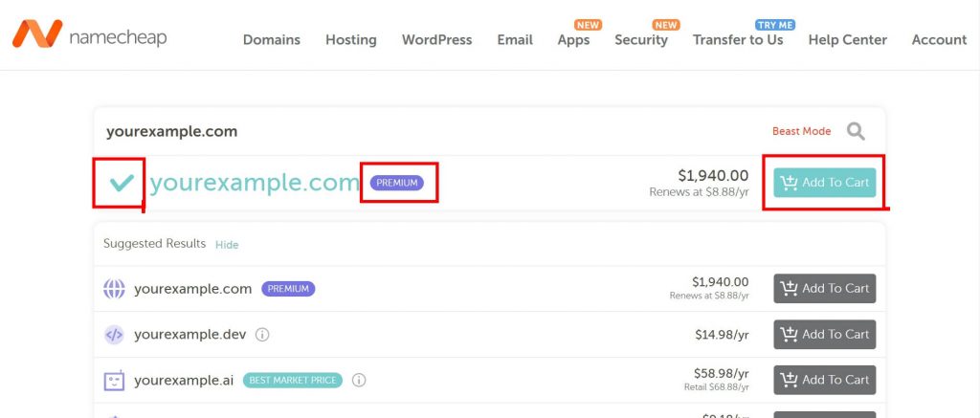This screenshot has height=418, width=980.
Task: Click the $1,940.00 price on top result
Action: 713,176
